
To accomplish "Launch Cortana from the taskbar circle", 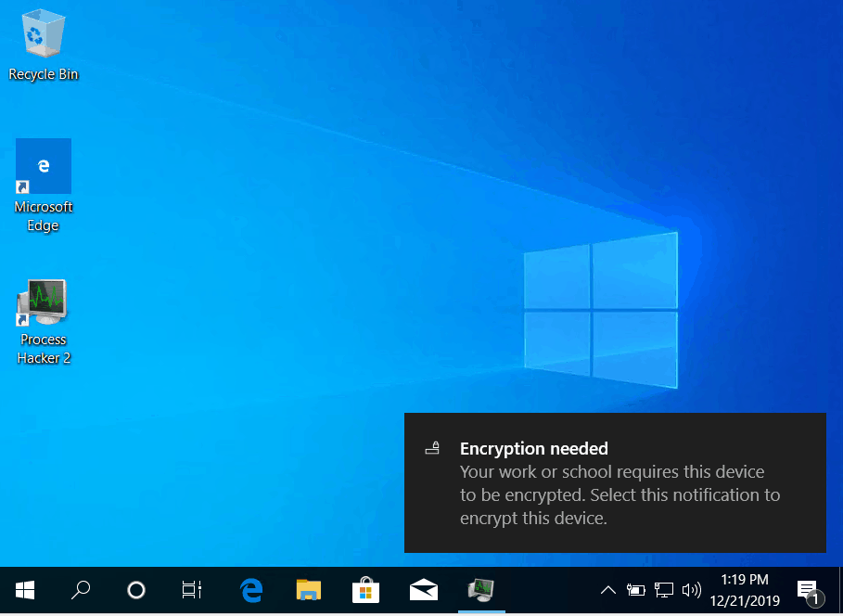I will [136, 589].
